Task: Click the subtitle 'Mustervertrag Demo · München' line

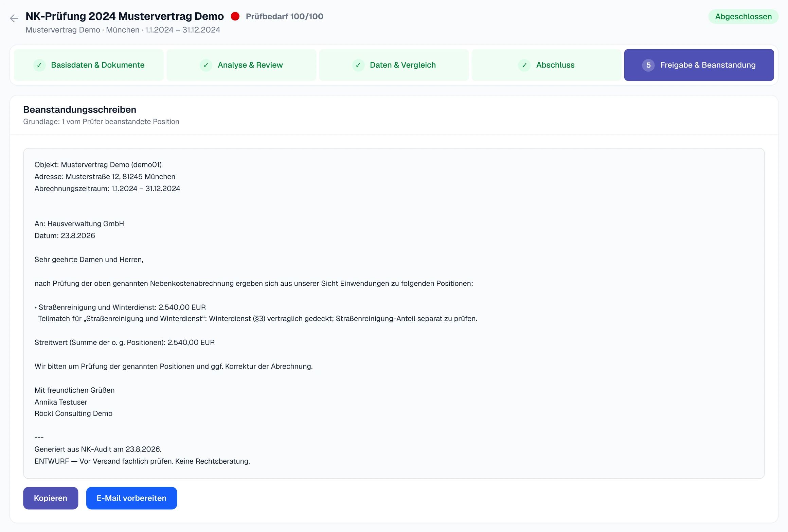Action: point(123,30)
